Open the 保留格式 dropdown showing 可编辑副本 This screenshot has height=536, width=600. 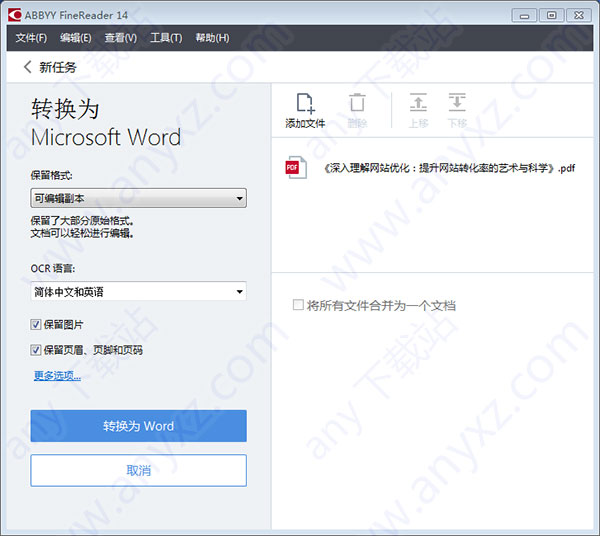coord(138,198)
